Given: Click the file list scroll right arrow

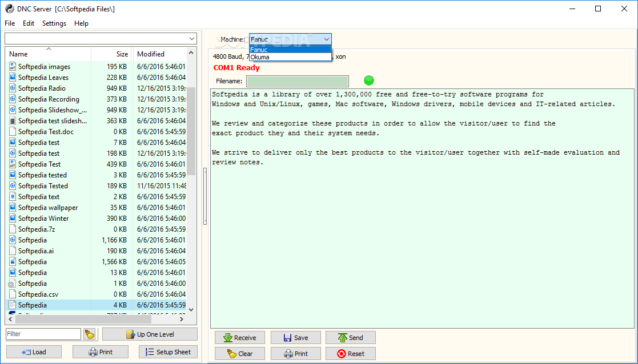Looking at the screenshot, I should pyautogui.click(x=182, y=319).
